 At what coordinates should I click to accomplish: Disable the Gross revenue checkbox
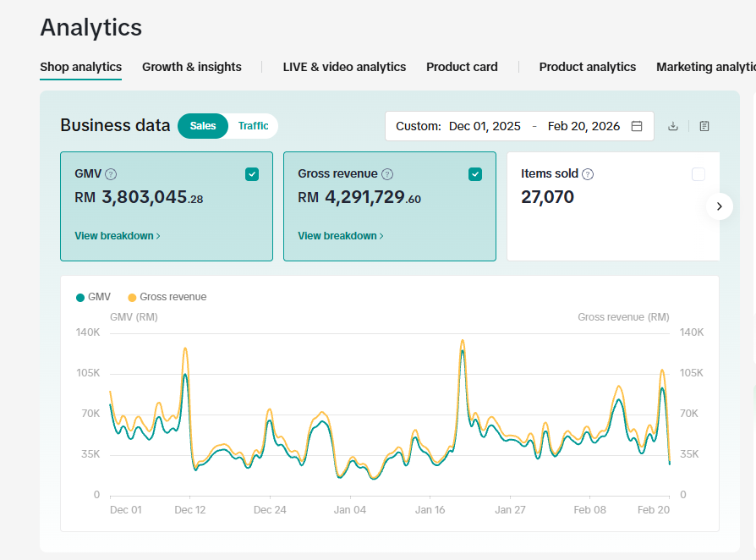coord(475,173)
